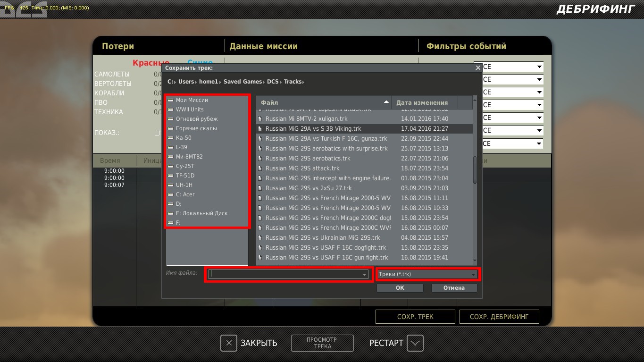The image size is (644, 362).
Task: Navigate to DCS in the breadcrumb path
Action: (273, 82)
